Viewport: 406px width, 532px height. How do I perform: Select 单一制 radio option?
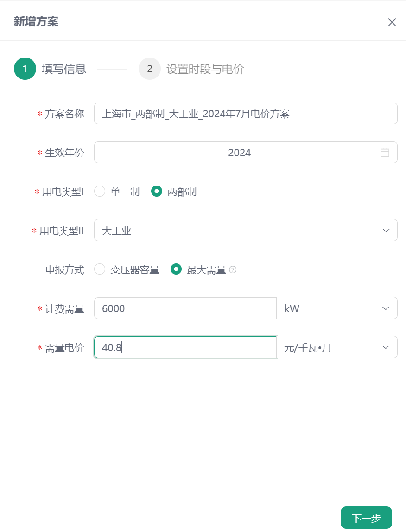(x=100, y=192)
